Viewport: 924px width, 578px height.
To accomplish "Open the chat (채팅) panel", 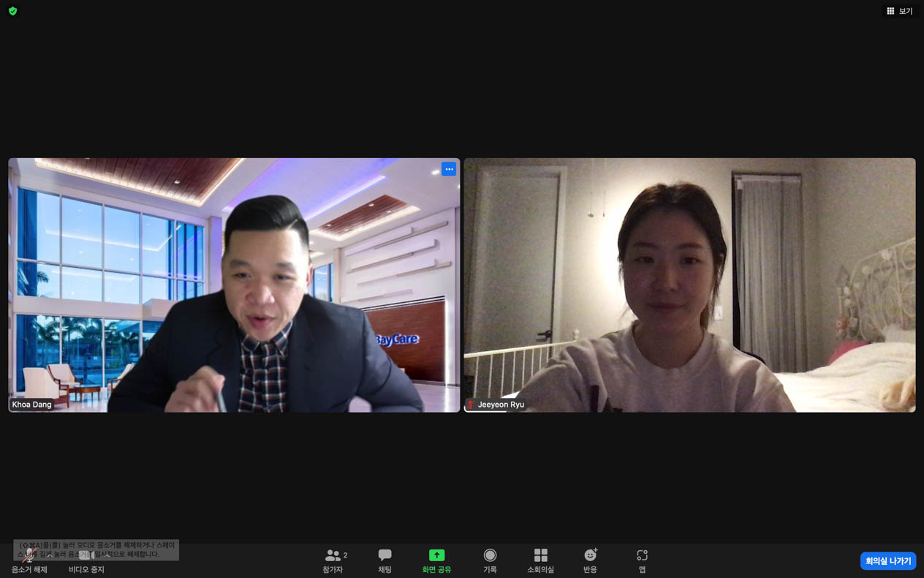I will 385,560.
